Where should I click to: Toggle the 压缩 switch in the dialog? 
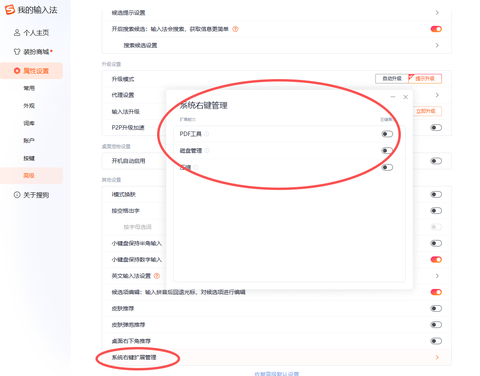[387, 167]
